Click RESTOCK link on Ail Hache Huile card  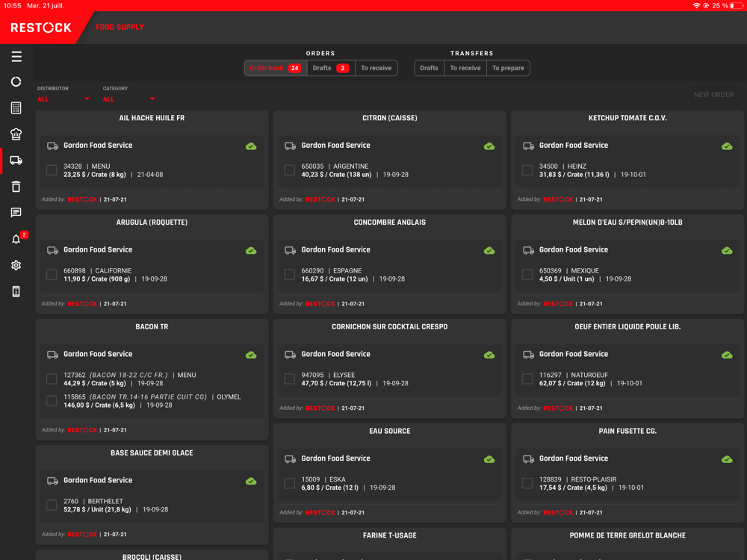coord(82,199)
